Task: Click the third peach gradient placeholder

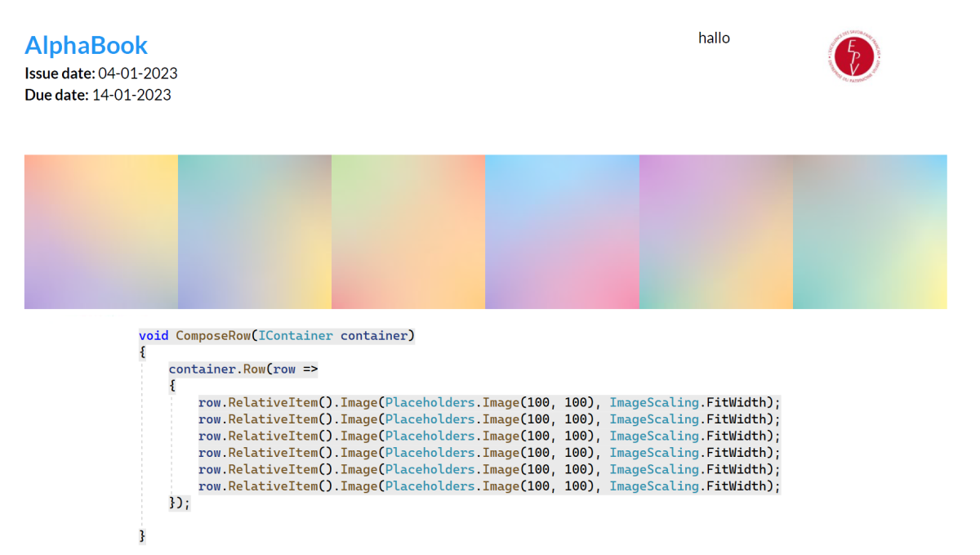Action: coord(408,231)
